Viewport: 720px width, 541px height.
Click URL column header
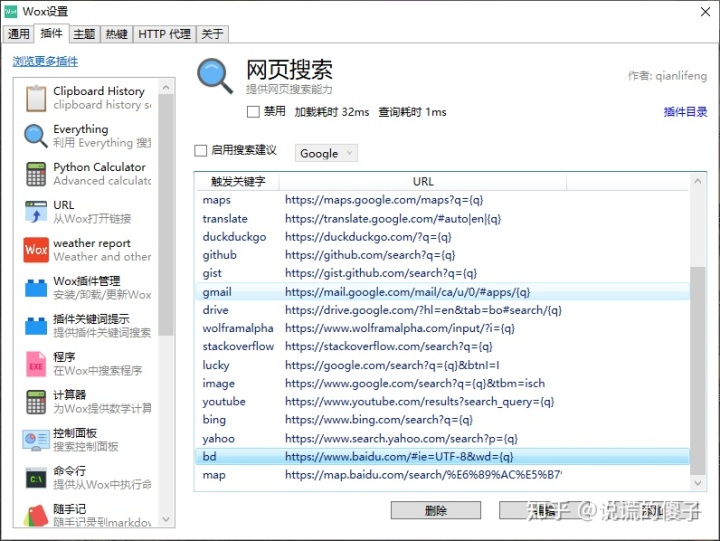point(423,181)
